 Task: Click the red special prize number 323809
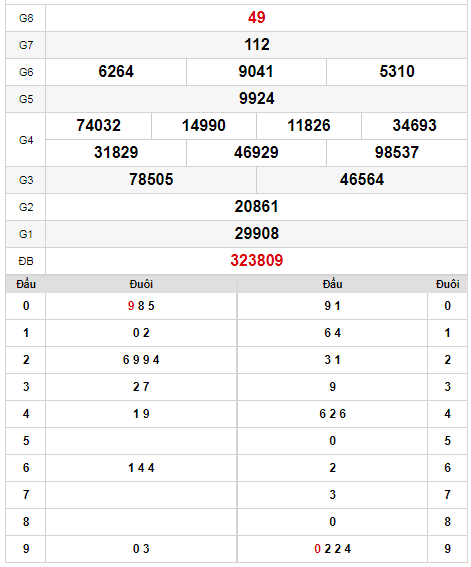pyautogui.click(x=257, y=260)
